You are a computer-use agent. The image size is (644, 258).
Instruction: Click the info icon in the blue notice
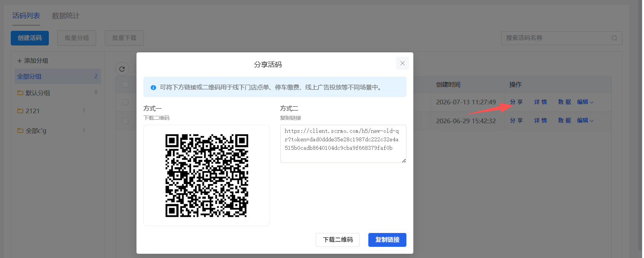pyautogui.click(x=153, y=88)
